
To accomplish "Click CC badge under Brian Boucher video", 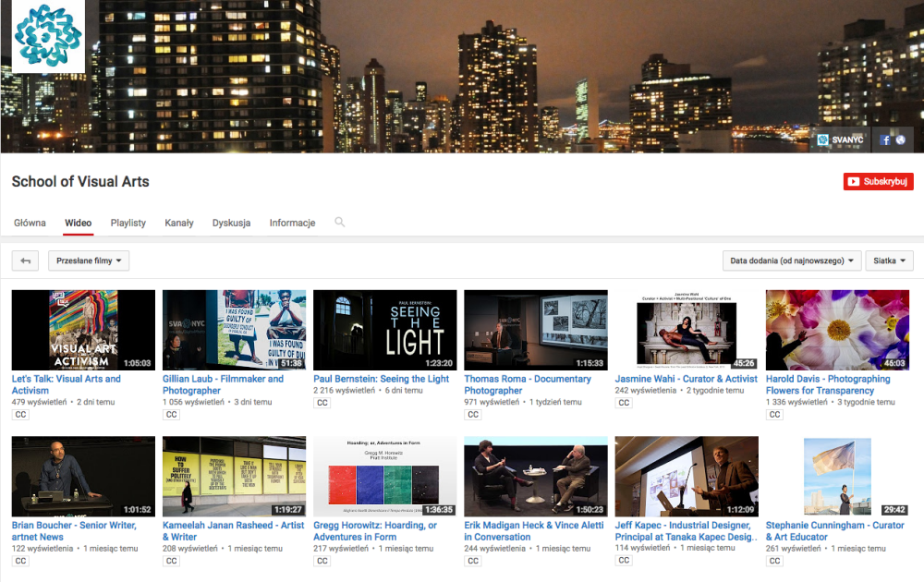I will click(x=20, y=561).
